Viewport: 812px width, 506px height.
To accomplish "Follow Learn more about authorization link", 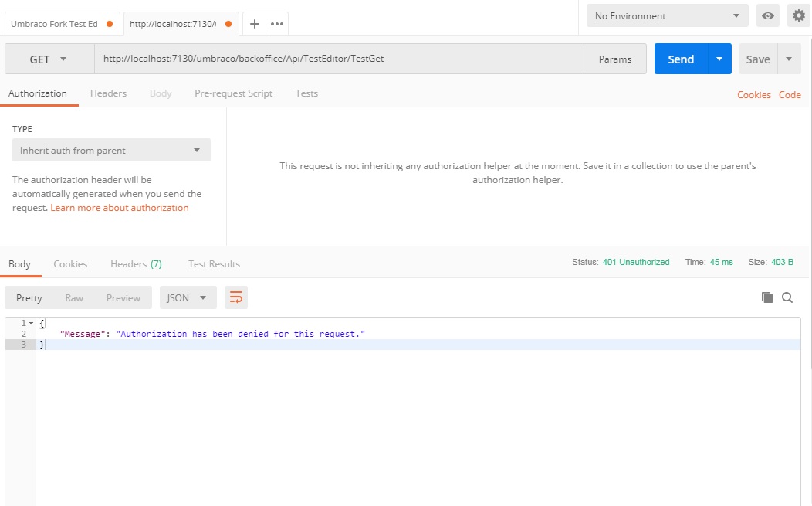I will [x=120, y=207].
